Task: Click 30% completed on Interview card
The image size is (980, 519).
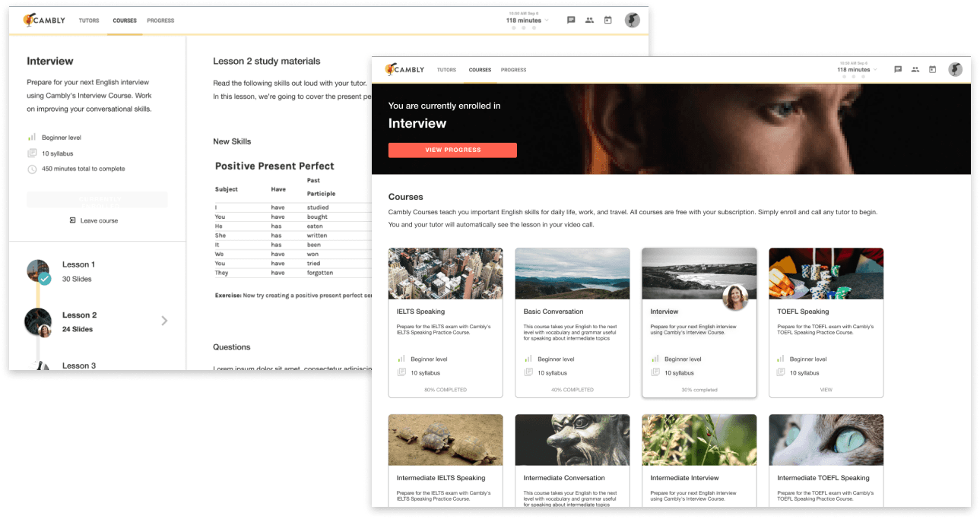Action: (x=699, y=390)
